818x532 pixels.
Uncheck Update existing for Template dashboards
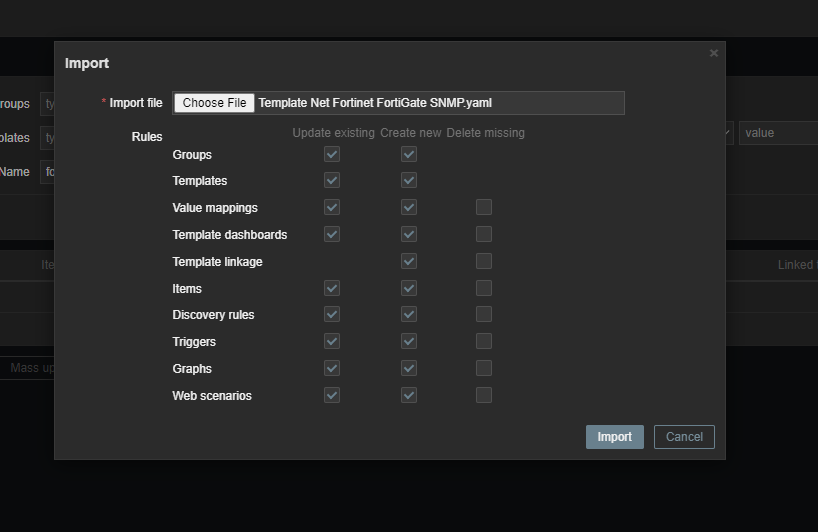click(x=332, y=234)
